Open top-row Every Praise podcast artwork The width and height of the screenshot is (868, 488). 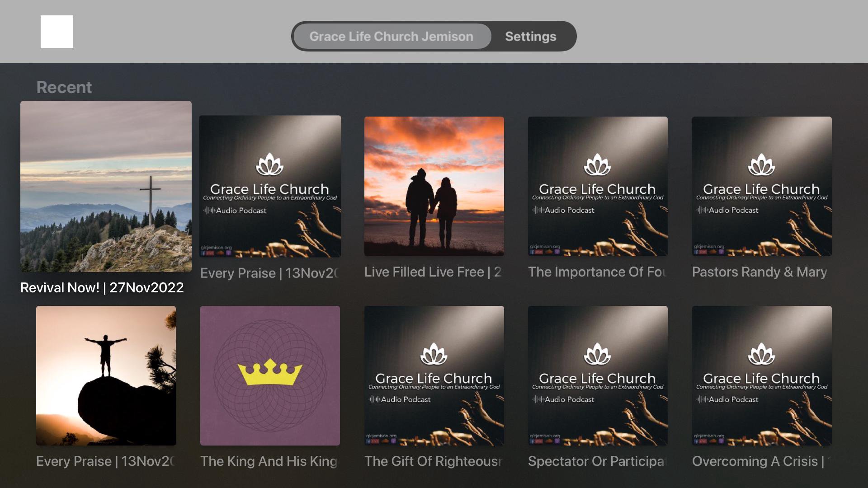[x=270, y=186]
